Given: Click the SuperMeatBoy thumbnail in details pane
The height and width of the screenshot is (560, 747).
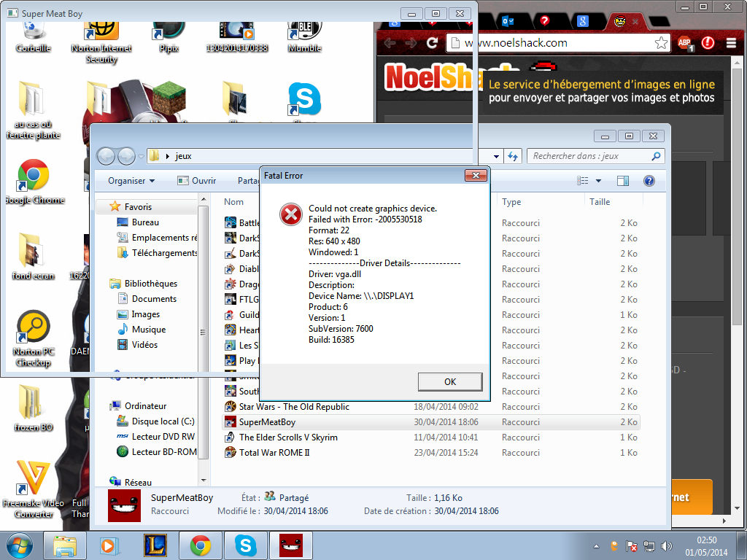Looking at the screenshot, I should (124, 506).
